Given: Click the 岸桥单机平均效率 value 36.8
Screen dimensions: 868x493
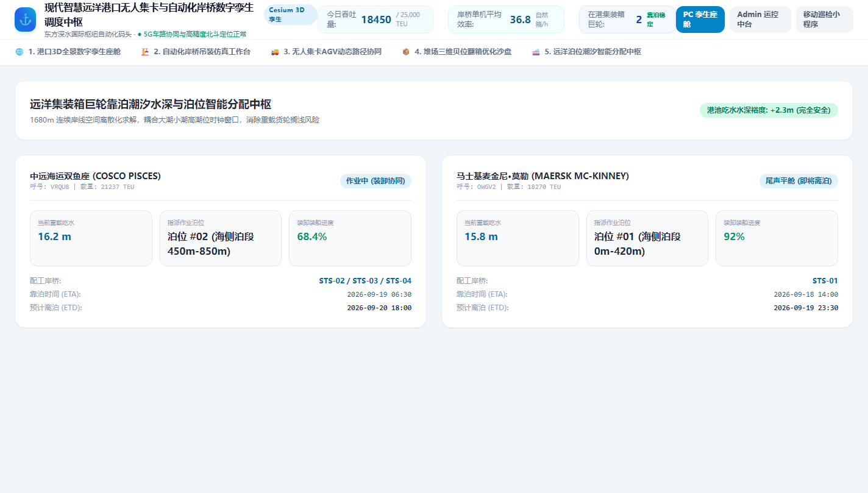Looking at the screenshot, I should click(520, 20).
